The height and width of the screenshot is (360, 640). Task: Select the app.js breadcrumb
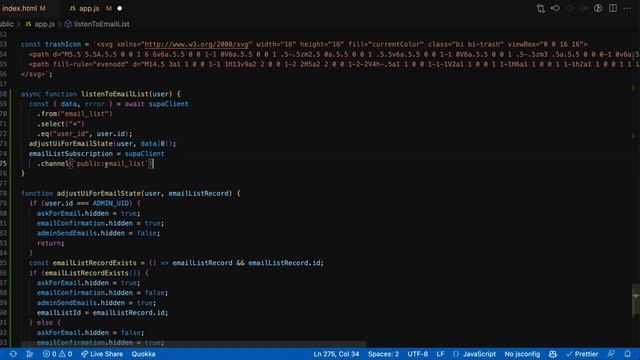click(x=44, y=24)
